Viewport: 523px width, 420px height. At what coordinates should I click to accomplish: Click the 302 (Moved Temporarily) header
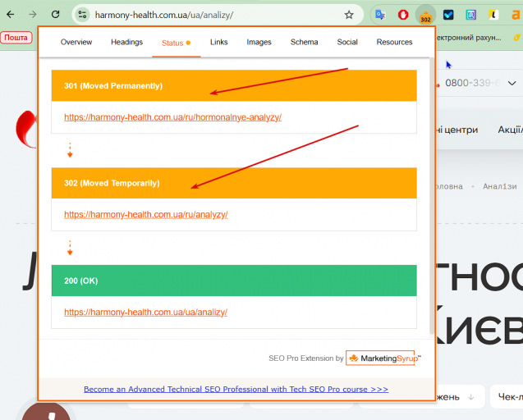[234, 183]
